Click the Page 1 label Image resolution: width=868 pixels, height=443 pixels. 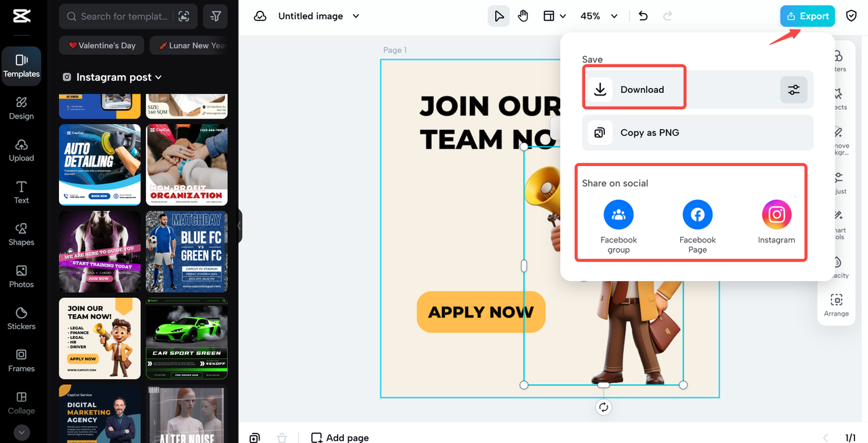point(395,50)
